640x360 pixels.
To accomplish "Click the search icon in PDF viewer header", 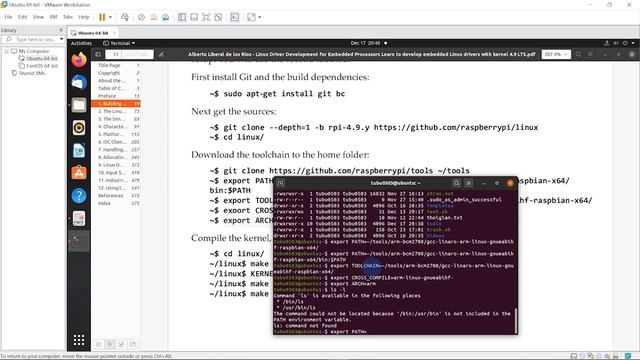I will tap(578, 54).
